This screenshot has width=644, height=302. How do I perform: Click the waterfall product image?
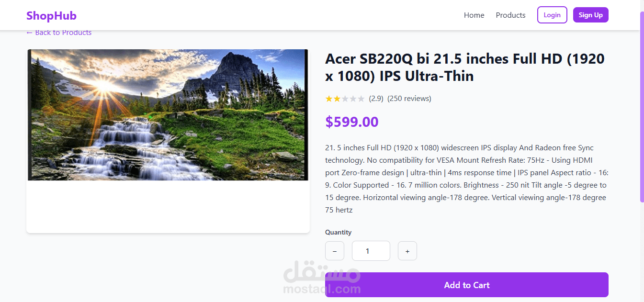168,115
